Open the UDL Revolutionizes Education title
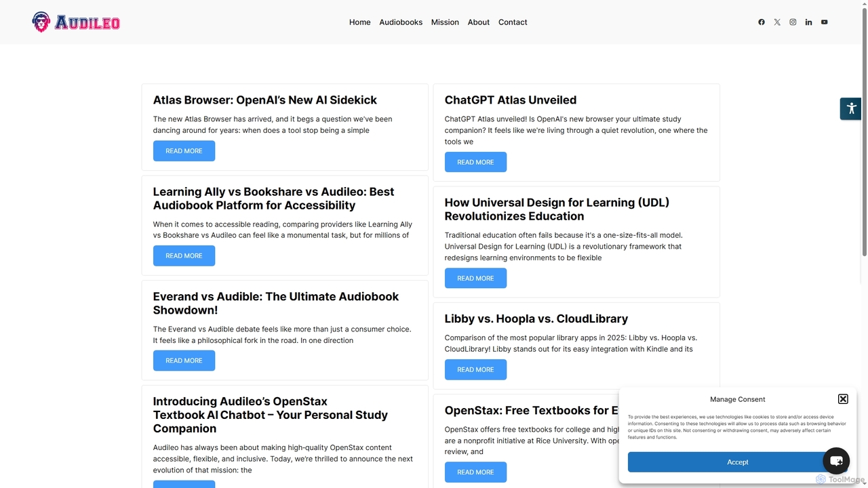This screenshot has height=488, width=868. coord(557,209)
